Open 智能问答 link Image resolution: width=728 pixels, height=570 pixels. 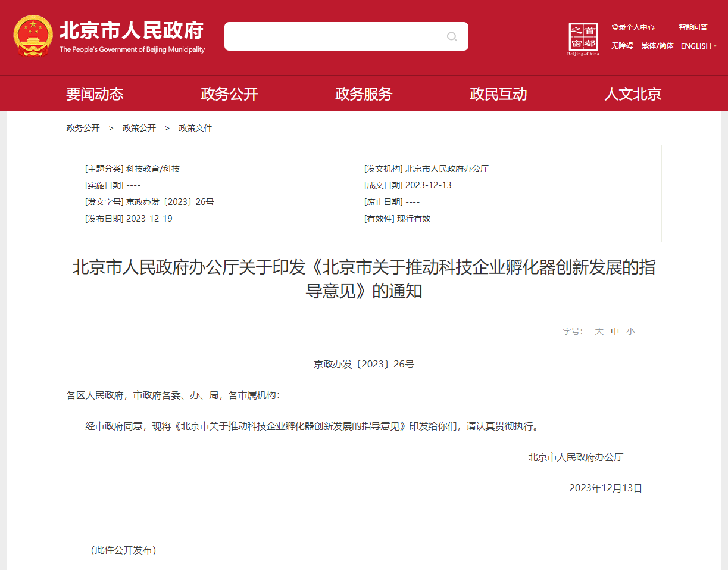pos(693,27)
